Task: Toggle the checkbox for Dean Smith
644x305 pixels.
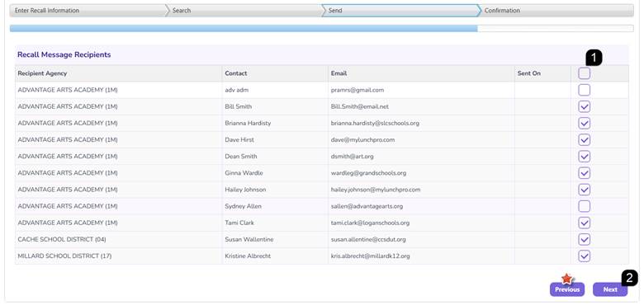Action: pyautogui.click(x=584, y=156)
